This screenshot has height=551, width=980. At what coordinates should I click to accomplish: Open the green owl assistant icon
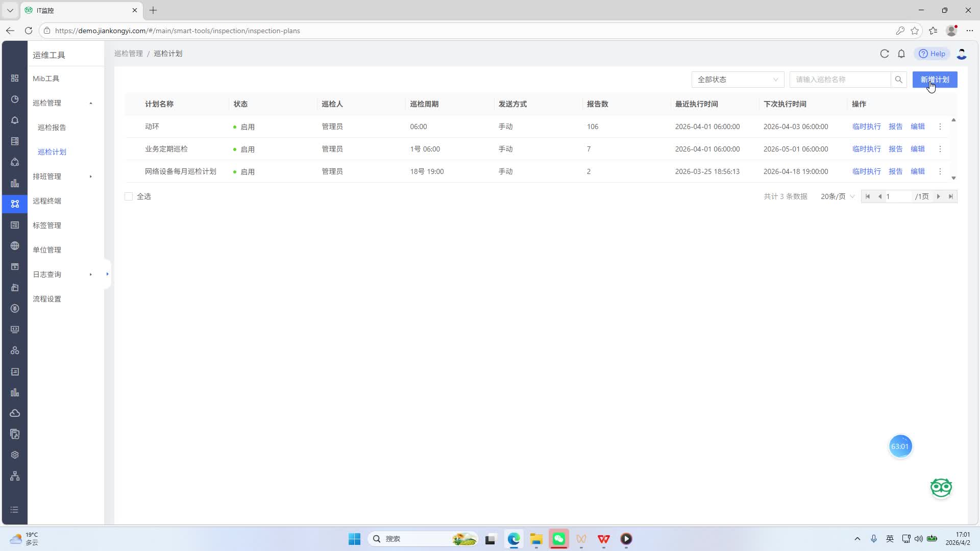pos(941,488)
